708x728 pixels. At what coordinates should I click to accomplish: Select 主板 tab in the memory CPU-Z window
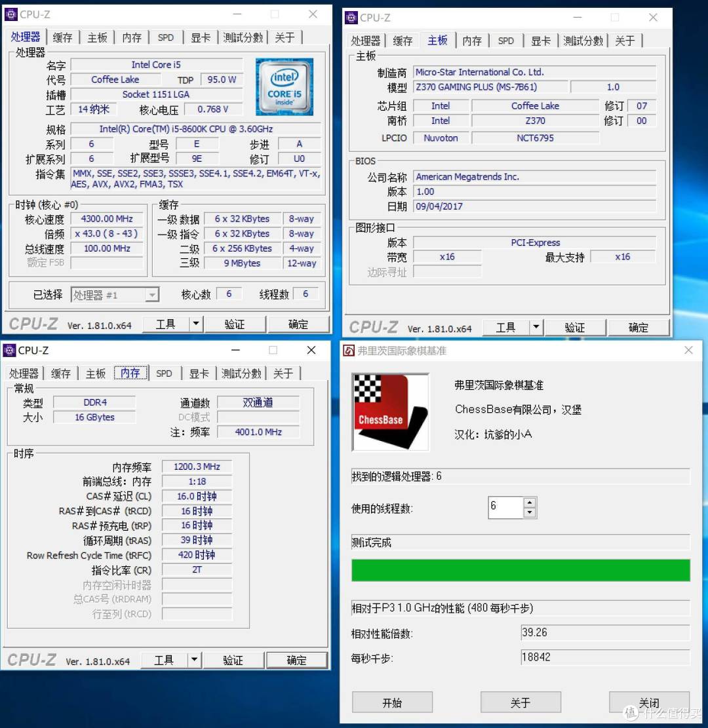(96, 374)
